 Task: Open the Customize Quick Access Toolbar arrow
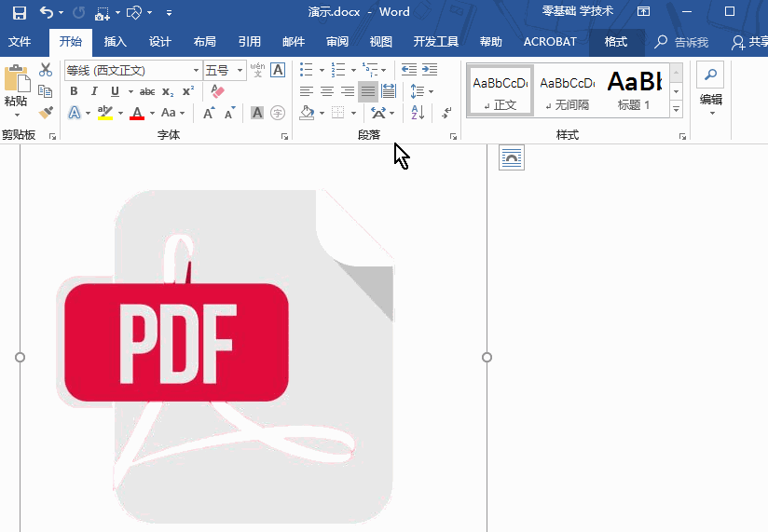[169, 13]
